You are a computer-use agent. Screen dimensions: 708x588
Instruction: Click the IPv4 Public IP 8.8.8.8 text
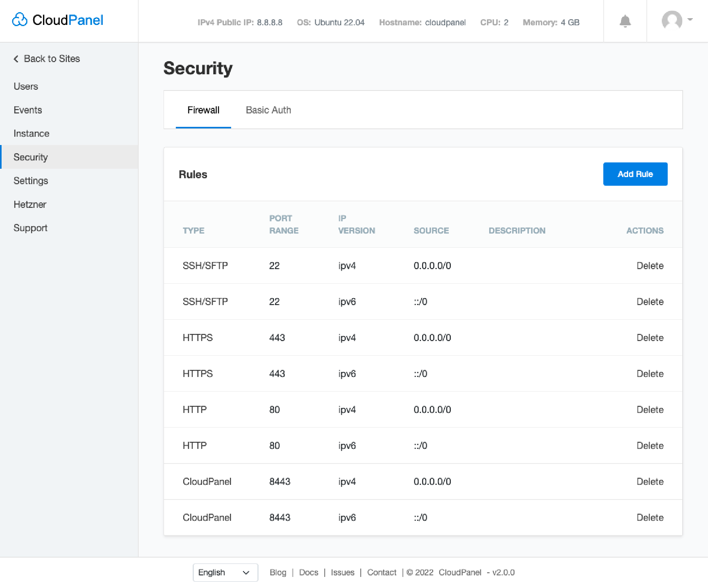coord(240,23)
